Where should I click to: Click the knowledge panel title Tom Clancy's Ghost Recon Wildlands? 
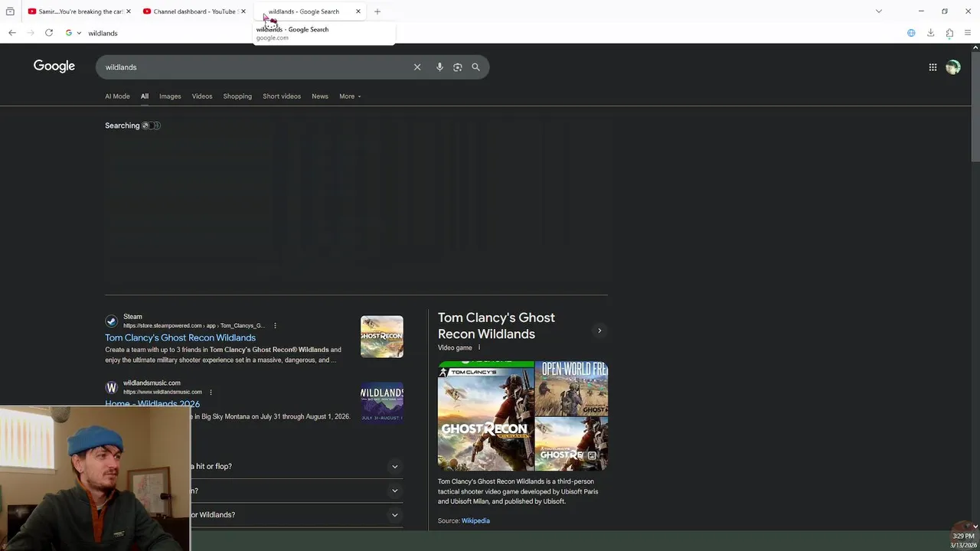[x=496, y=325]
